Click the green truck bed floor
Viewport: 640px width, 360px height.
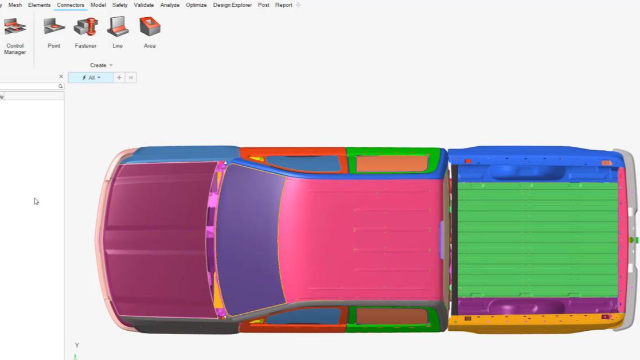[537, 240]
